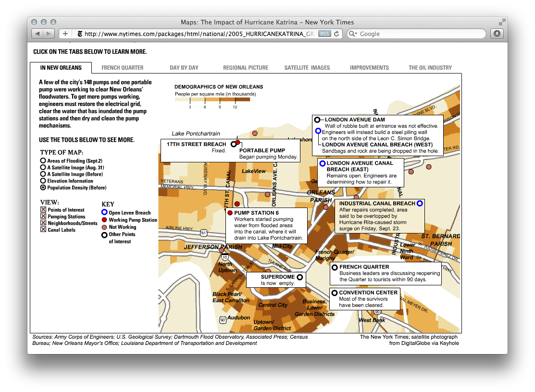The height and width of the screenshot is (392, 535).
Task: Open the Day by Day tab
Action: click(x=184, y=68)
